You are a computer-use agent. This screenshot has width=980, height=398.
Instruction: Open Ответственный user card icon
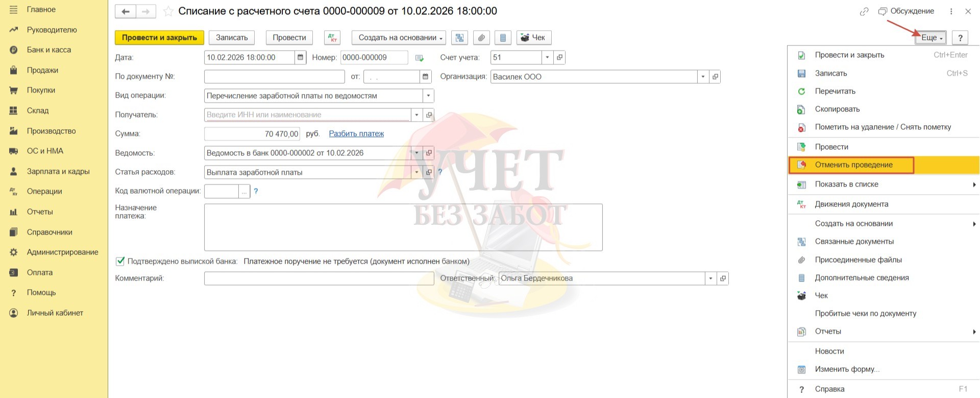(x=723, y=278)
